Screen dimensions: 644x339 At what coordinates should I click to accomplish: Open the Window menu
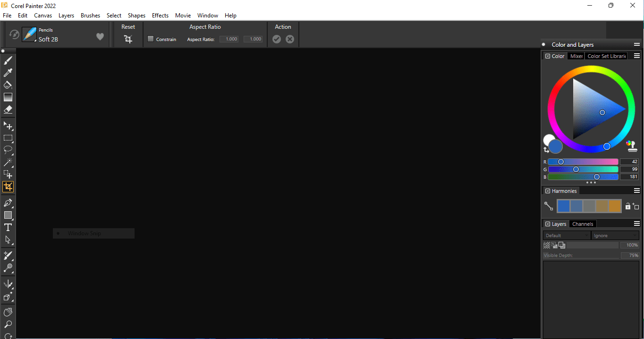click(x=208, y=16)
